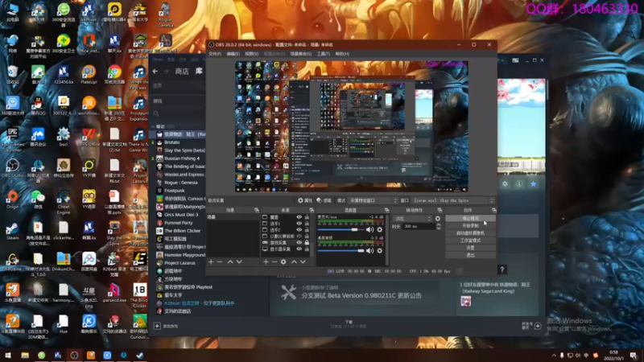
Task: Pop out the 转场特效 dock panel icon
Action: point(440,210)
